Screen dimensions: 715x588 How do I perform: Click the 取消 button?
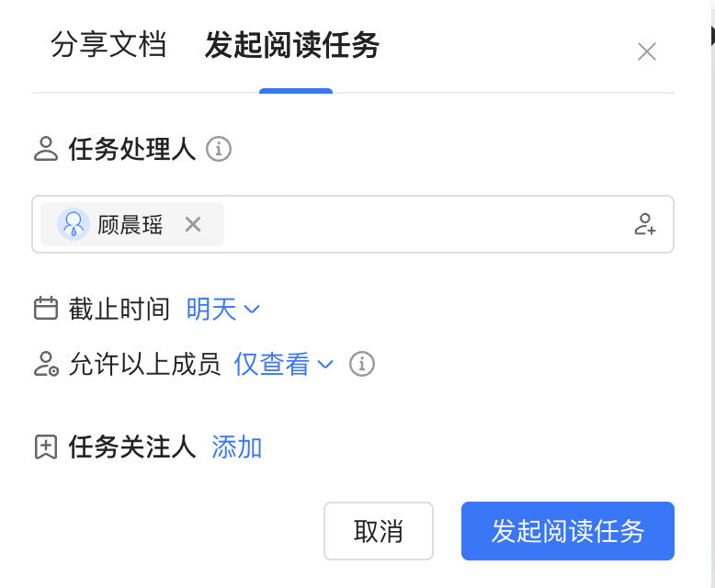coord(379,531)
